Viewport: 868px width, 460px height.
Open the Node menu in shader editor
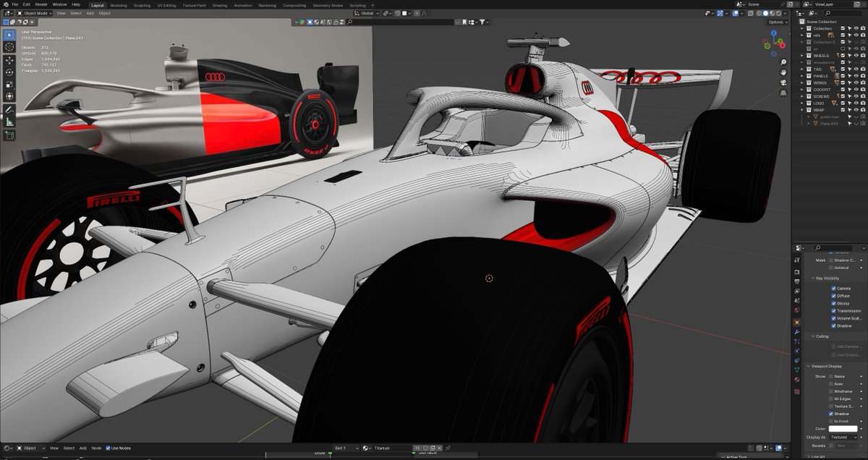coord(95,448)
